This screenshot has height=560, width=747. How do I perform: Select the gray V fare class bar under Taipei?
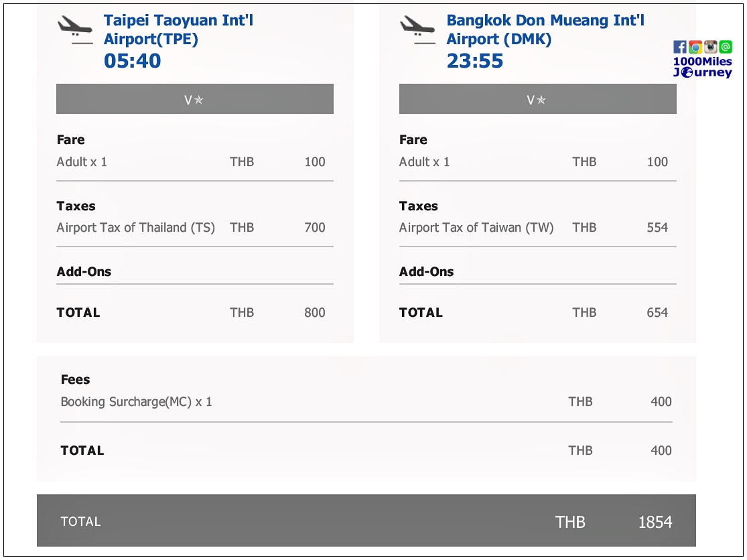pos(195,99)
